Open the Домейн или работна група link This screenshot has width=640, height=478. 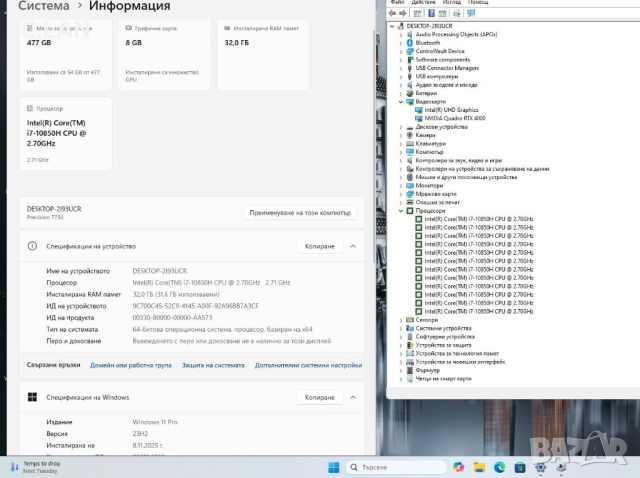131,365
